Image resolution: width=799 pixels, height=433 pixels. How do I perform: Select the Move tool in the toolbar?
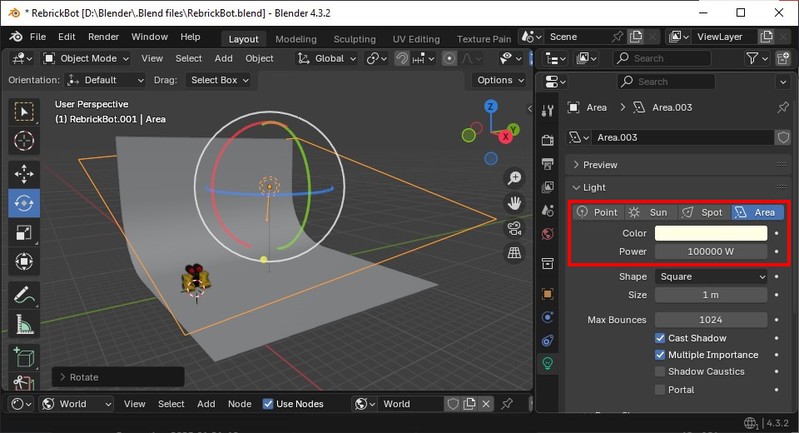pyautogui.click(x=24, y=173)
